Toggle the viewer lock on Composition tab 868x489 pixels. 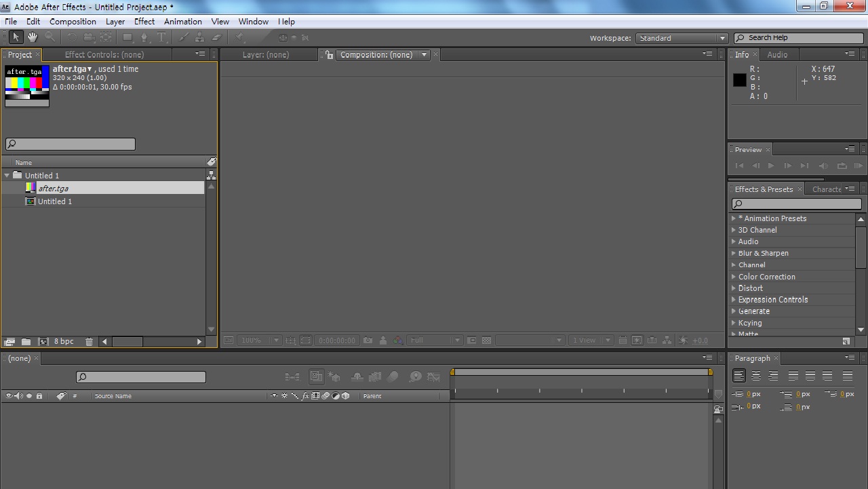tap(330, 55)
